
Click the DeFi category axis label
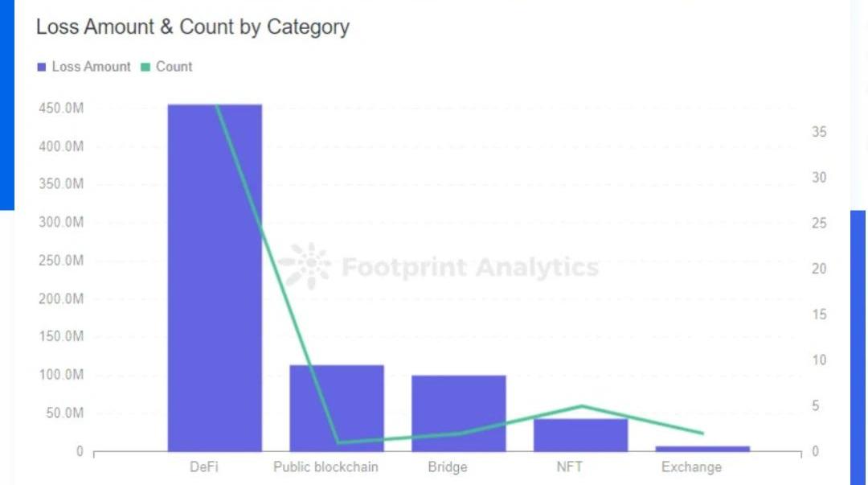203,467
